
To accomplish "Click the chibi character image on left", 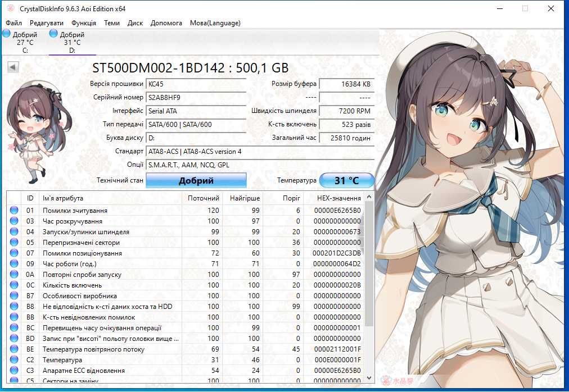I will tap(38, 133).
